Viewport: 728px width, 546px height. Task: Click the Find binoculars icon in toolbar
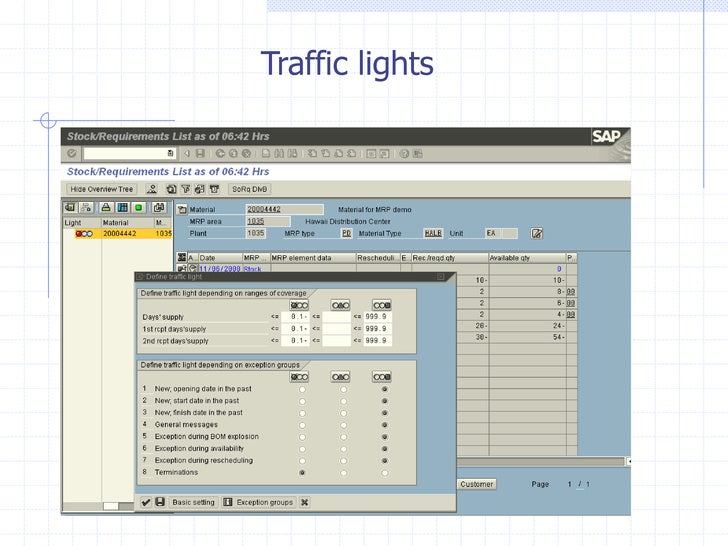coord(279,153)
